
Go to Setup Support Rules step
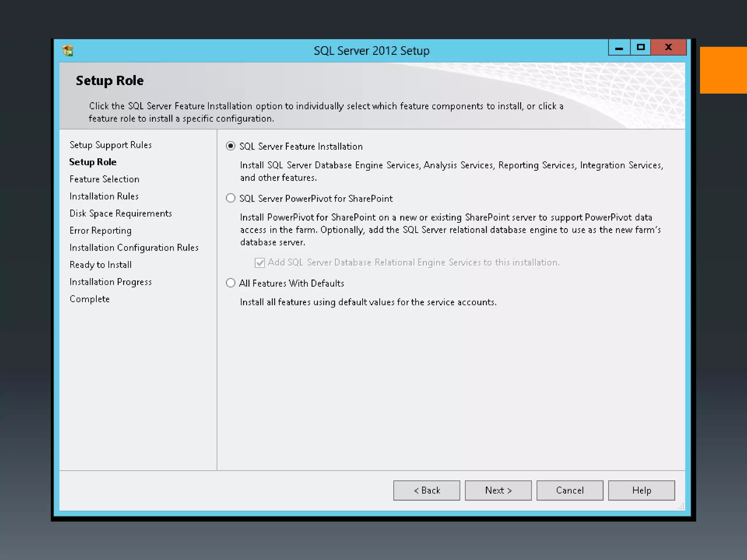(x=111, y=145)
